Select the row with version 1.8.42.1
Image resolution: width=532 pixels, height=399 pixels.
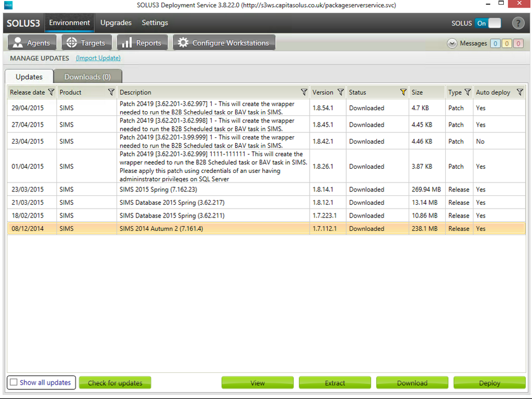tap(267, 141)
